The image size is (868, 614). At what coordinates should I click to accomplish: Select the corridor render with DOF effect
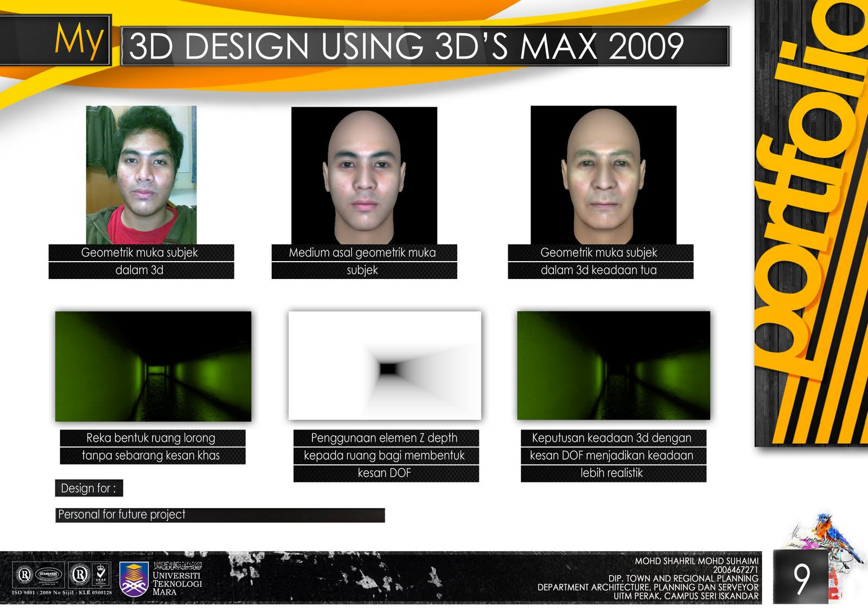point(614,365)
